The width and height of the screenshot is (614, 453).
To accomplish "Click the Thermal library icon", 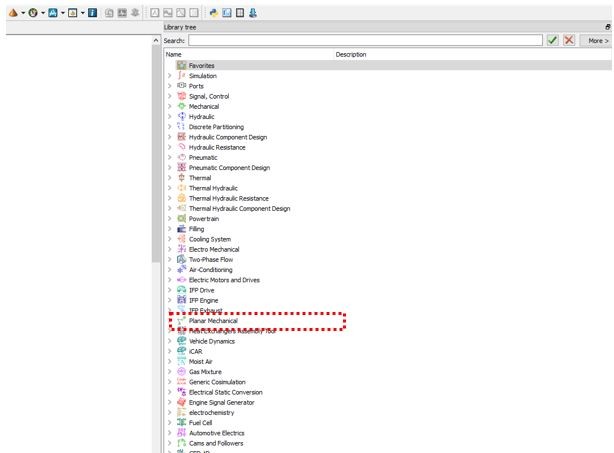I will click(x=181, y=178).
